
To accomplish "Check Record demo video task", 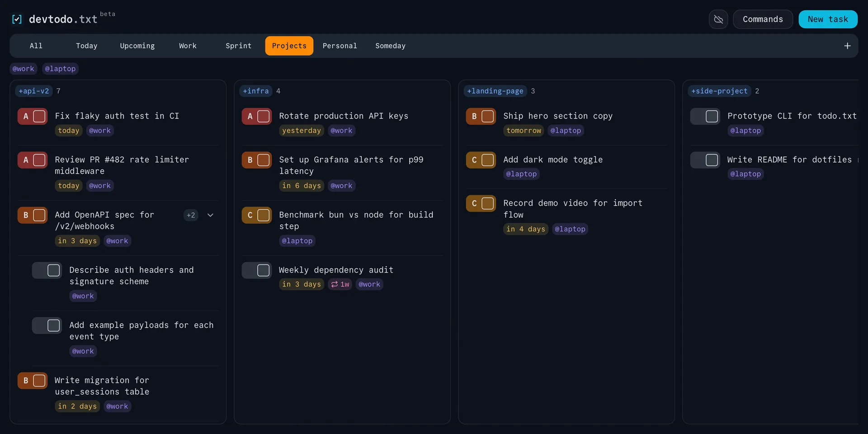I will (x=488, y=203).
